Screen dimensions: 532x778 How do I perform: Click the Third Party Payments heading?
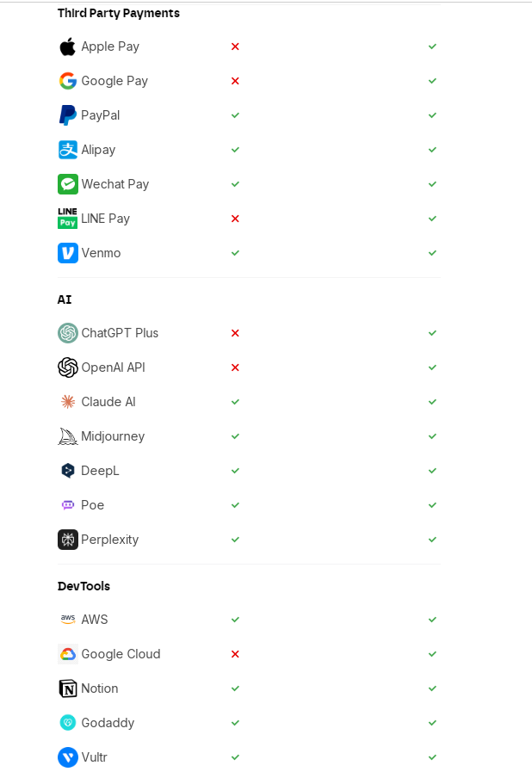click(x=119, y=14)
